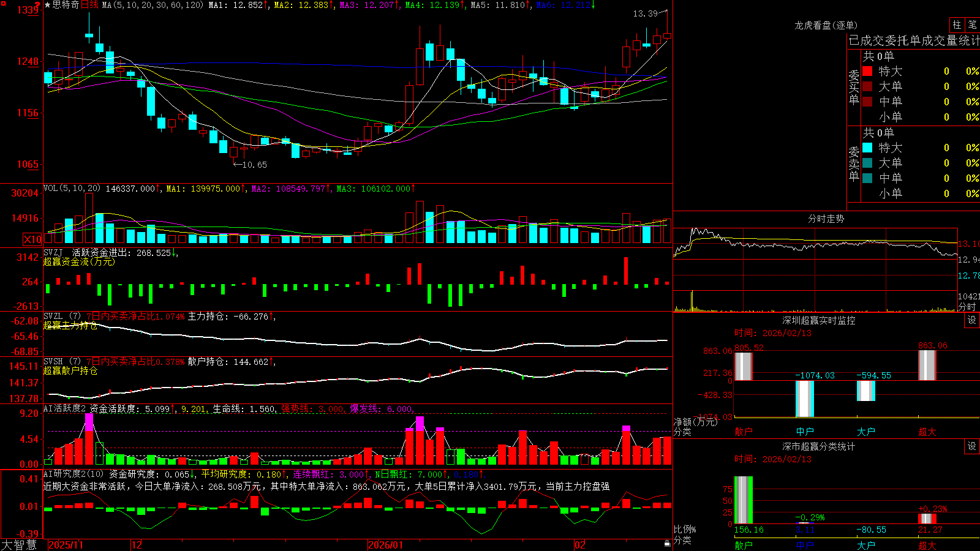Click the 比例% axis label
The image size is (980, 551).
(685, 530)
